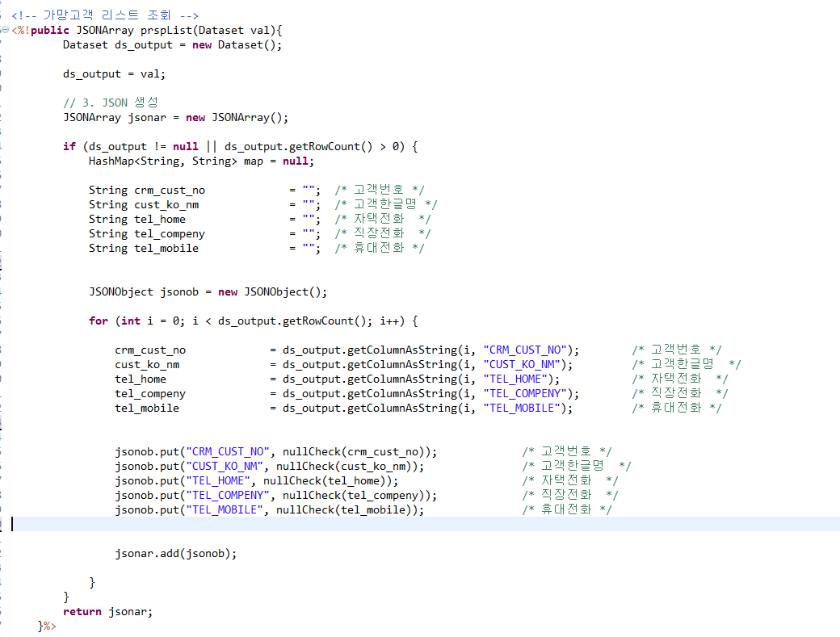Click the "for (int i = 0;" loop header

pos(136,321)
